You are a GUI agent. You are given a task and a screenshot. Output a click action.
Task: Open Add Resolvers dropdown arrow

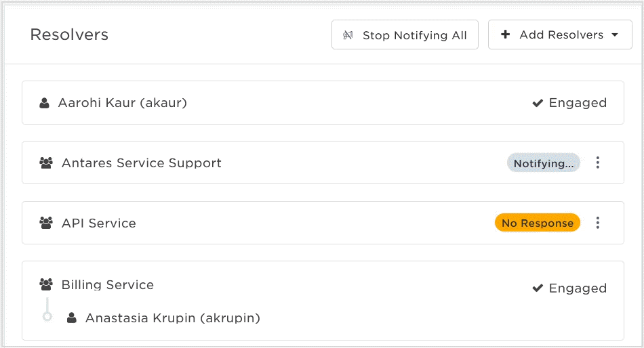tap(615, 35)
